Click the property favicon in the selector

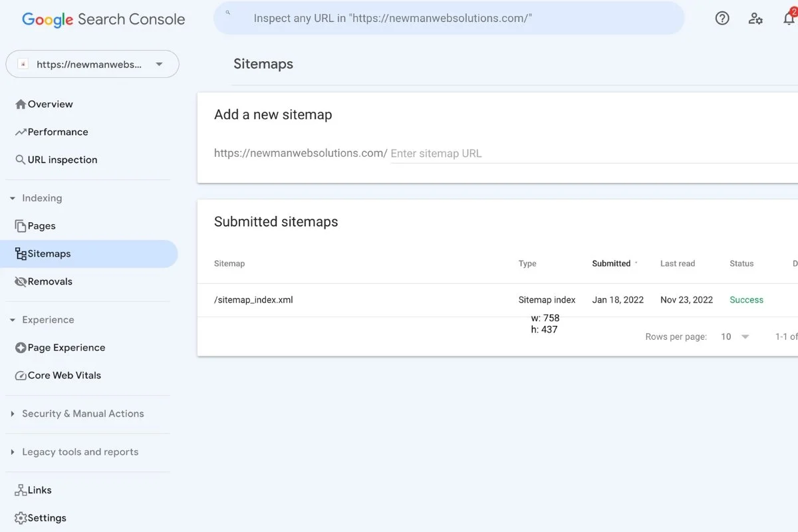click(23, 65)
